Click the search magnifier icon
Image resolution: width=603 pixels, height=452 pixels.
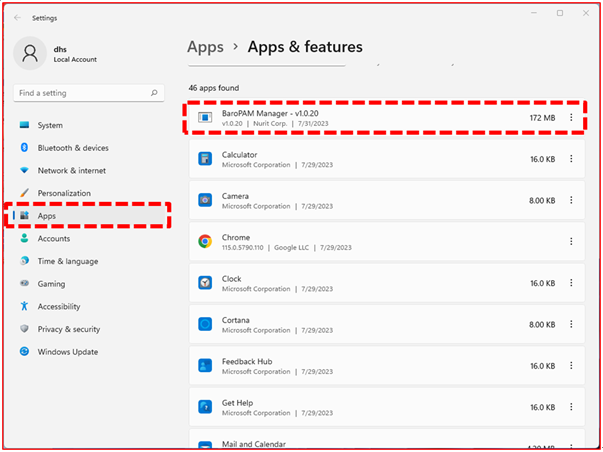(x=154, y=93)
